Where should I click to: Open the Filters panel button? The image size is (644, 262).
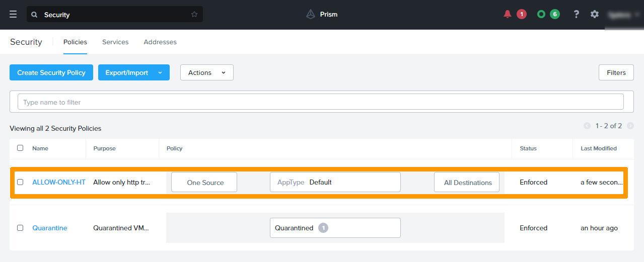point(616,72)
